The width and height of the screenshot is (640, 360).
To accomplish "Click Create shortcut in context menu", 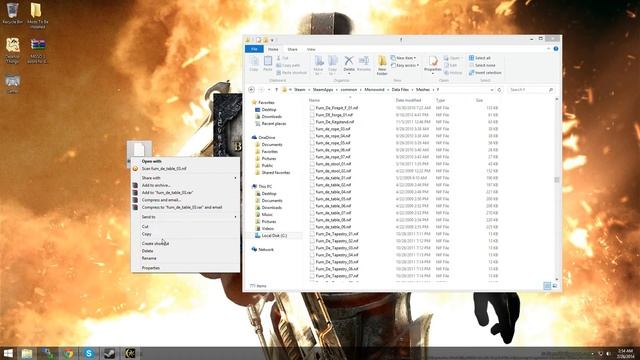I will point(155,244).
